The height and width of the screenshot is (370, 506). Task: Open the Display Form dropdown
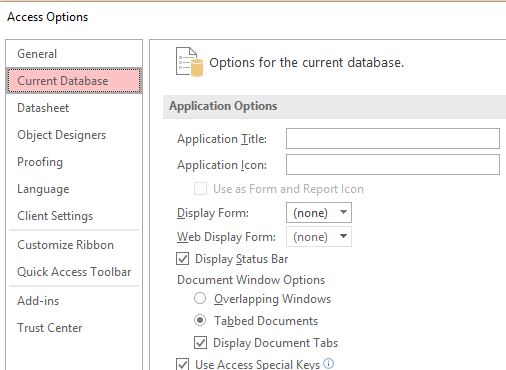[x=319, y=213]
